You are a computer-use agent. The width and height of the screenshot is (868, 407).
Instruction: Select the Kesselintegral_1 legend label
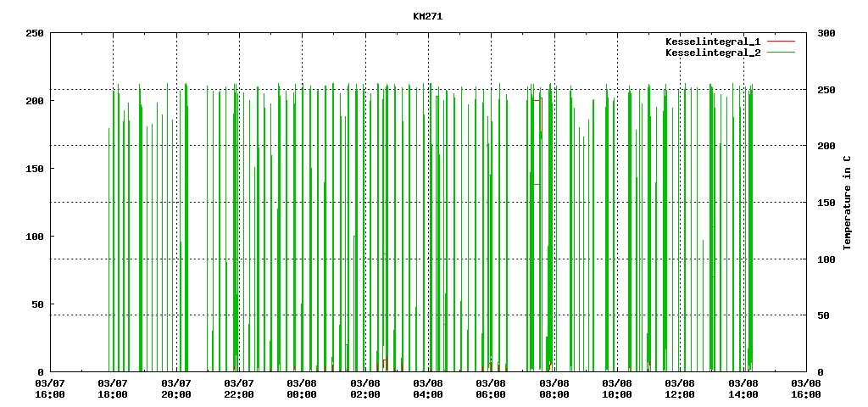pyautogui.click(x=713, y=42)
